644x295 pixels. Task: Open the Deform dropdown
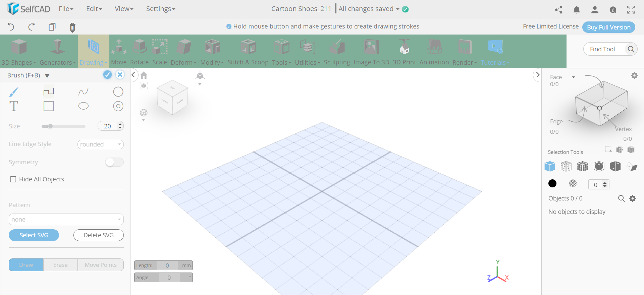point(184,52)
